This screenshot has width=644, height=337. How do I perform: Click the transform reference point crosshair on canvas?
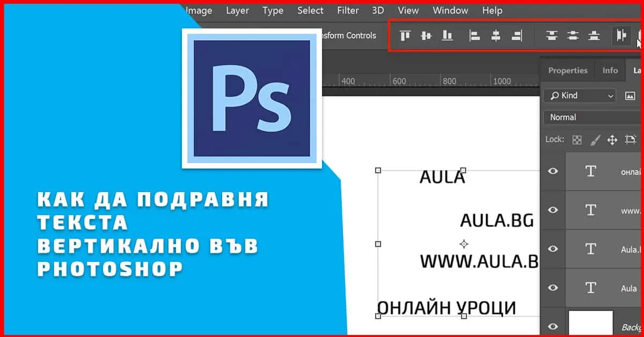[464, 244]
